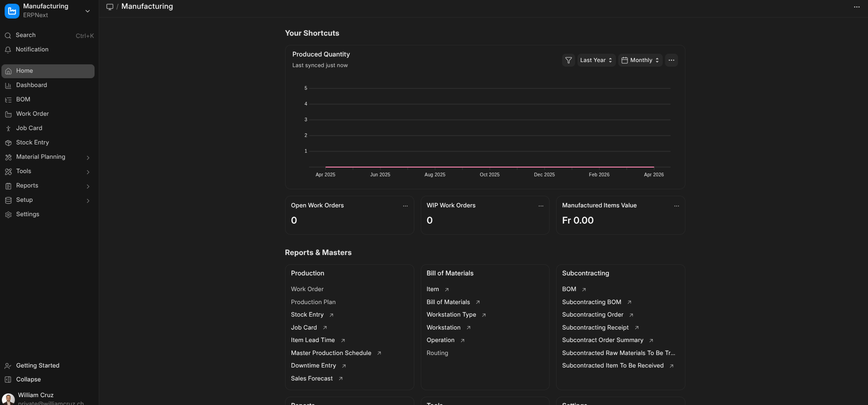Click the Material Planning icon
Screen dimensions: 868x405
tap(8, 157)
